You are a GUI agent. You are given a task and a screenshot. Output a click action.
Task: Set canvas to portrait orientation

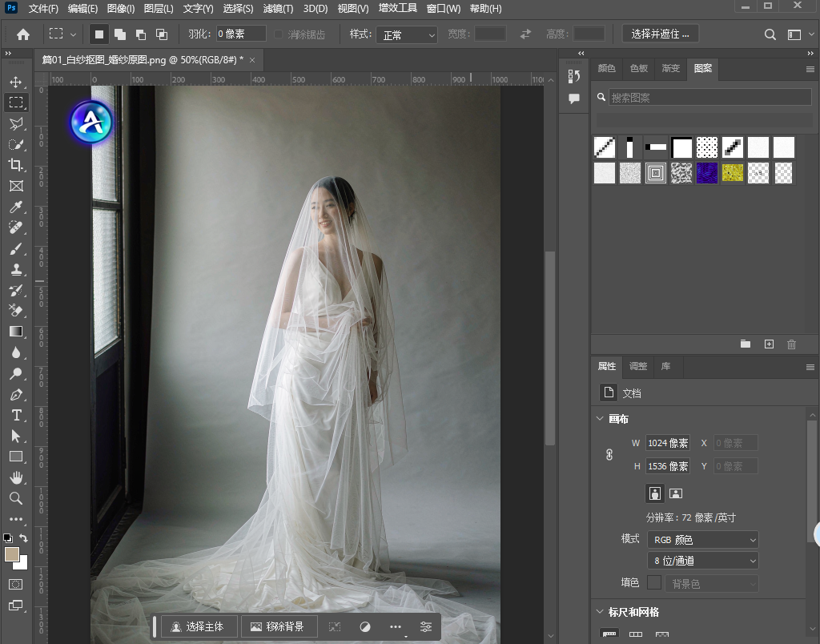pos(655,493)
